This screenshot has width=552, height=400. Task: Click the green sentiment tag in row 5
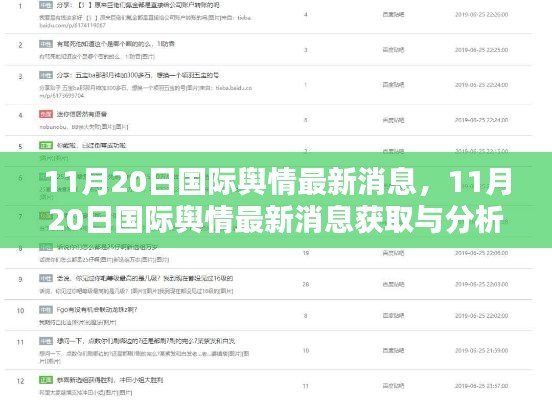click(x=46, y=145)
